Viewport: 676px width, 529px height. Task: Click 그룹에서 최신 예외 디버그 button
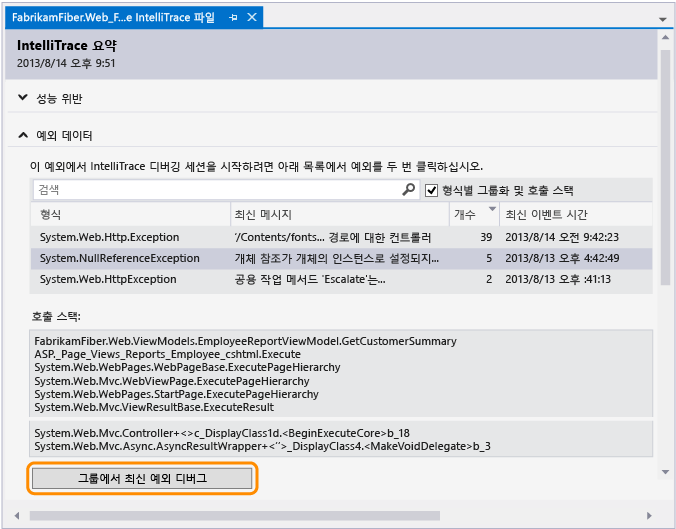pos(142,478)
